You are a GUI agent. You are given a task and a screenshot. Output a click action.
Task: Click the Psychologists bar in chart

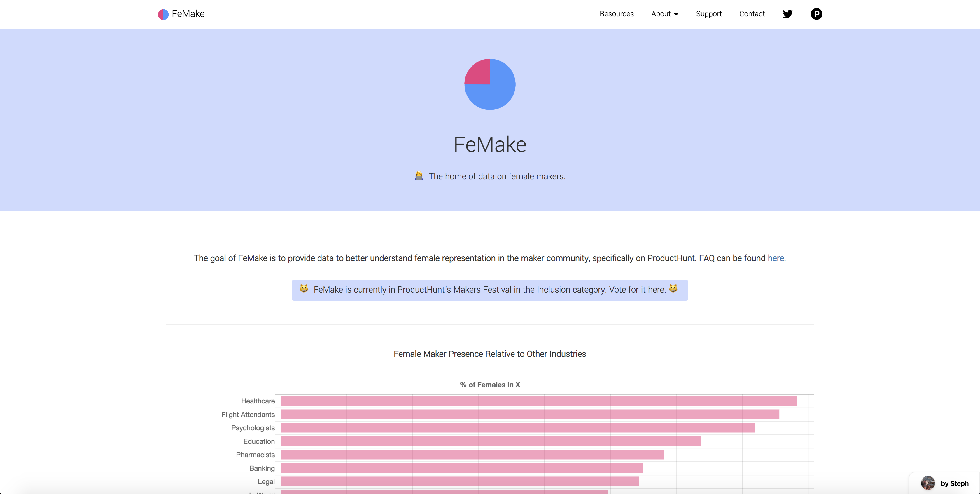click(518, 428)
